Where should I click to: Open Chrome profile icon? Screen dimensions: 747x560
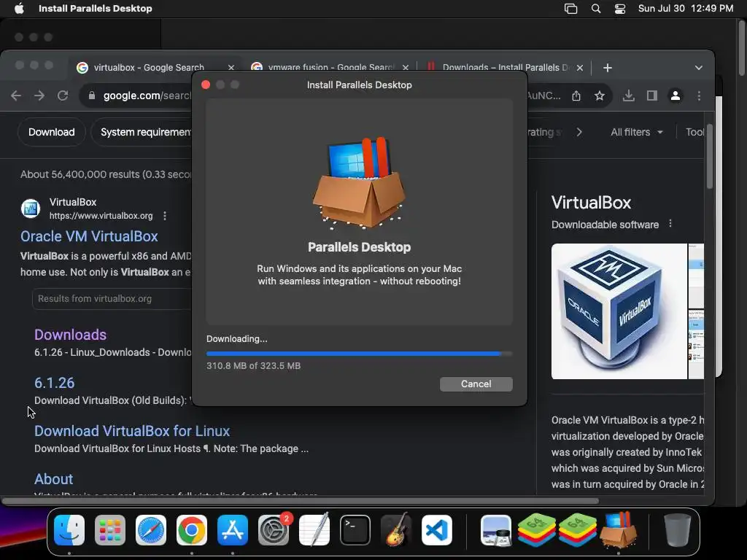tap(675, 96)
